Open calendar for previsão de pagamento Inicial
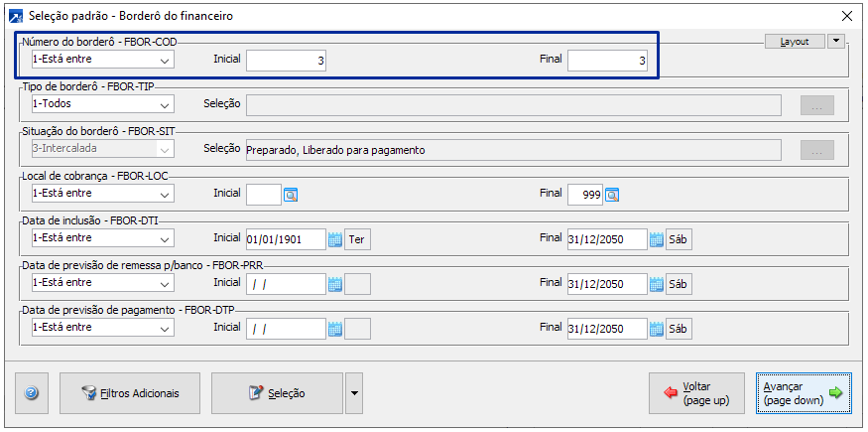 335,330
